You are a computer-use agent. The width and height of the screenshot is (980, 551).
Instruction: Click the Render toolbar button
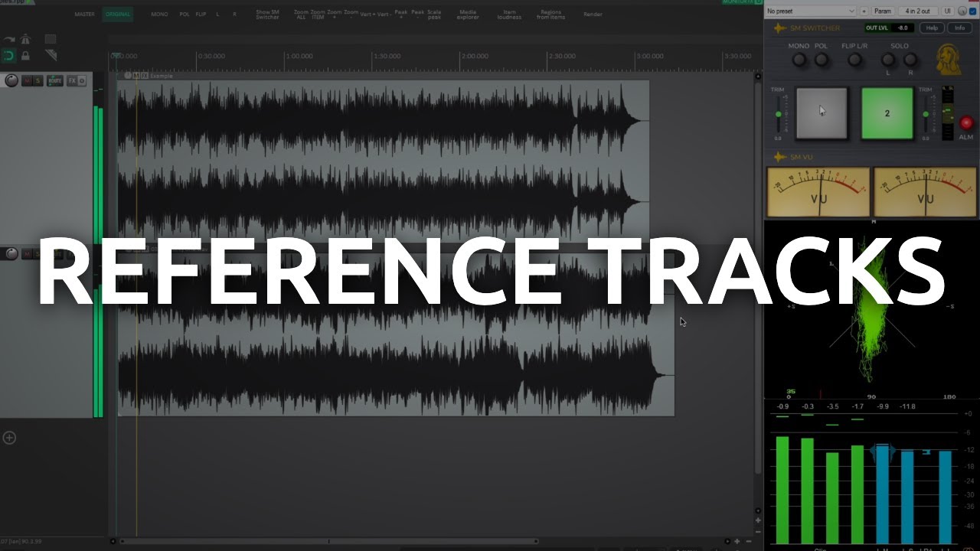tap(593, 15)
